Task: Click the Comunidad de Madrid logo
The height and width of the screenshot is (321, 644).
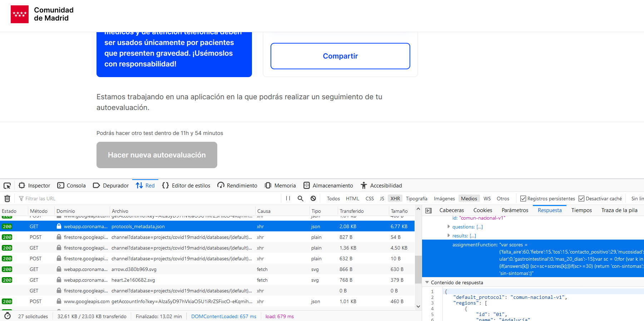Action: click(42, 14)
